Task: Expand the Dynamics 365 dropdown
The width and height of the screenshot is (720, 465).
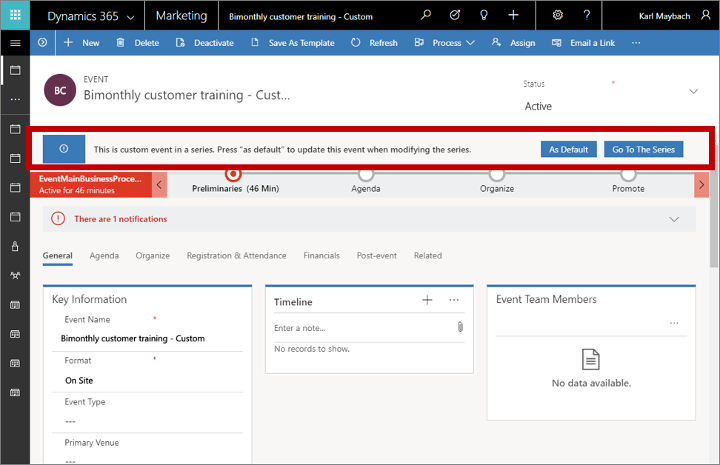Action: pos(130,17)
